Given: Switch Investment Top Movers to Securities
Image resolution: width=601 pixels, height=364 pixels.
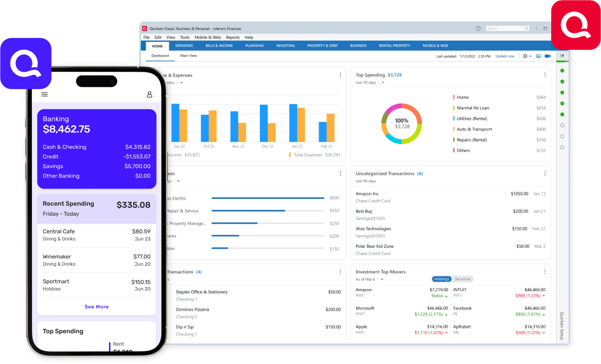Looking at the screenshot, I should [x=463, y=279].
